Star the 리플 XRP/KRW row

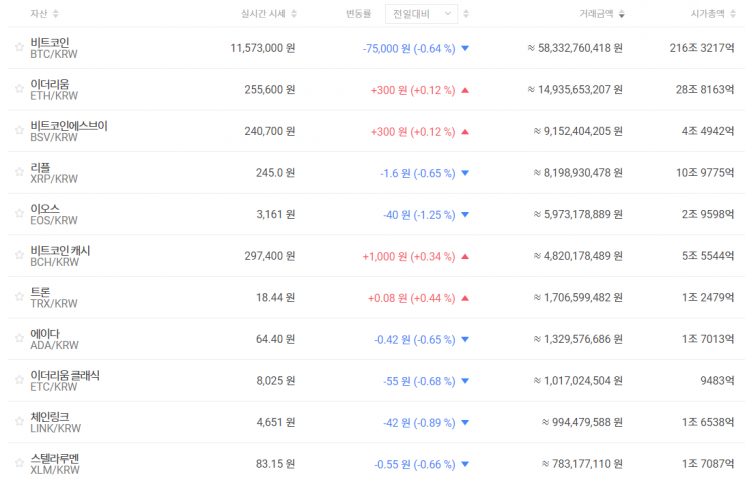19,172
